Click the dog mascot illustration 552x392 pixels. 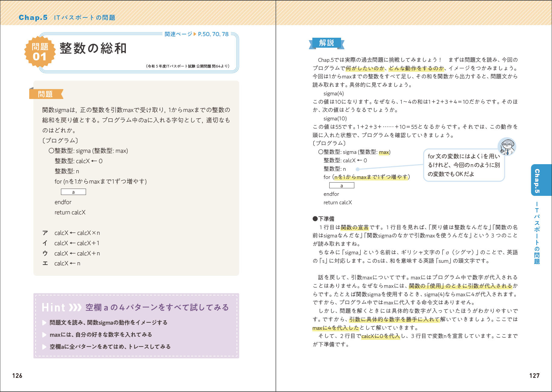point(507,147)
